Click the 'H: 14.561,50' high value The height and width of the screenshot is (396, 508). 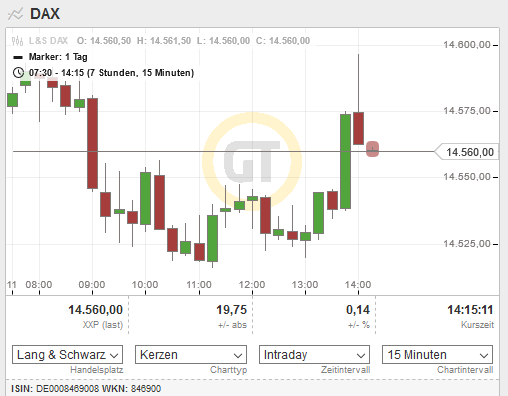click(x=164, y=41)
